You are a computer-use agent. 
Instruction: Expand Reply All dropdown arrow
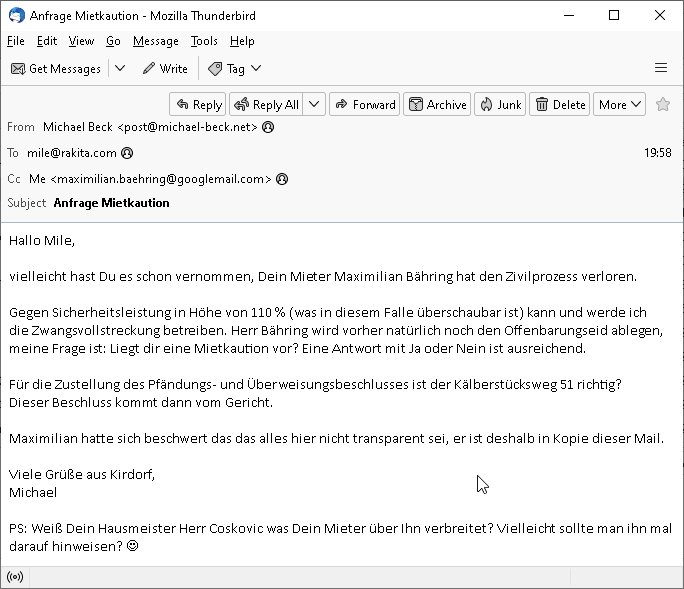tap(314, 104)
